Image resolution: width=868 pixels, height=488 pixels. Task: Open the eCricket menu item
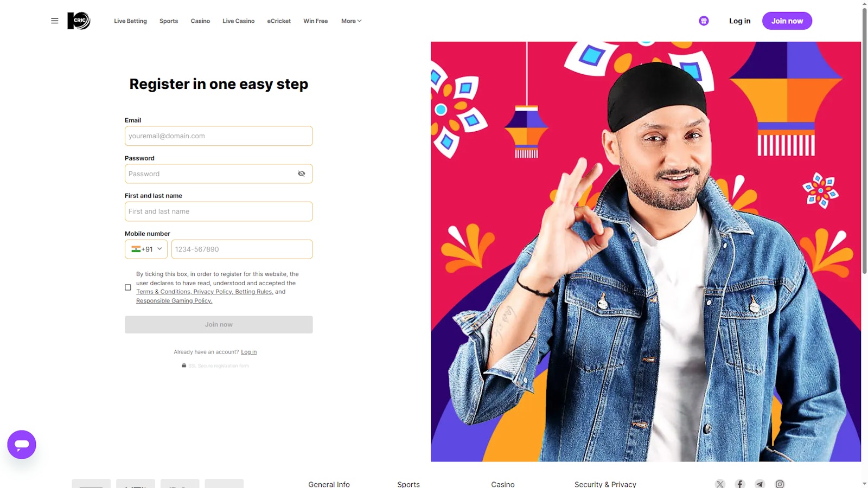[x=279, y=21]
